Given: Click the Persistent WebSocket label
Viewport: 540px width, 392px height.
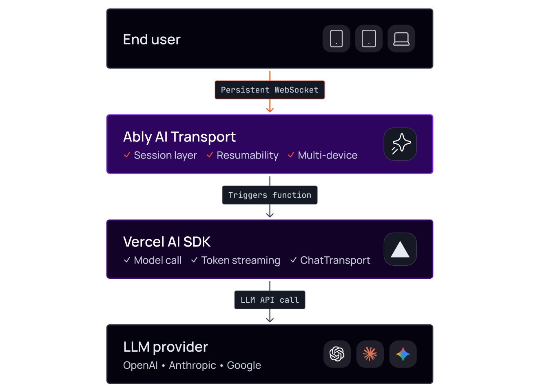Looking at the screenshot, I should pos(270,90).
